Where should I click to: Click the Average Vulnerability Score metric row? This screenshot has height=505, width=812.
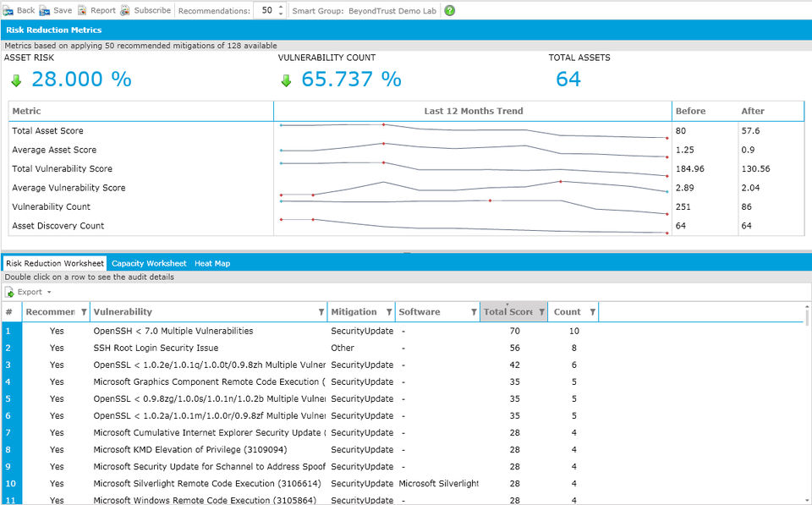[x=407, y=188]
